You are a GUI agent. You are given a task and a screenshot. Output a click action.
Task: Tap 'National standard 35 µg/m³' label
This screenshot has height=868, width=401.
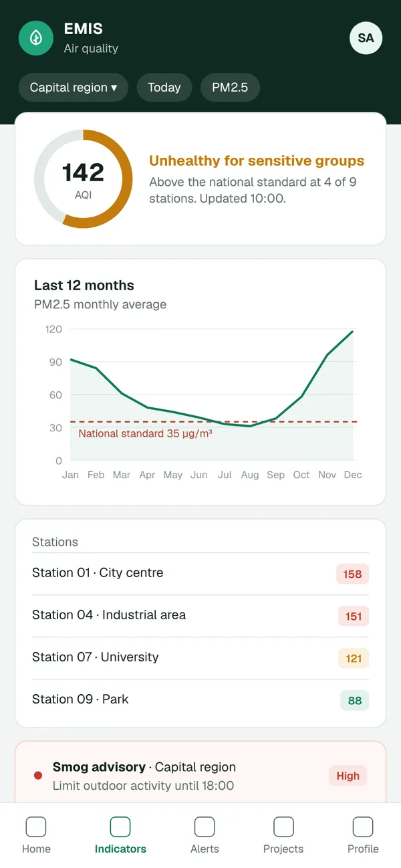(x=146, y=433)
